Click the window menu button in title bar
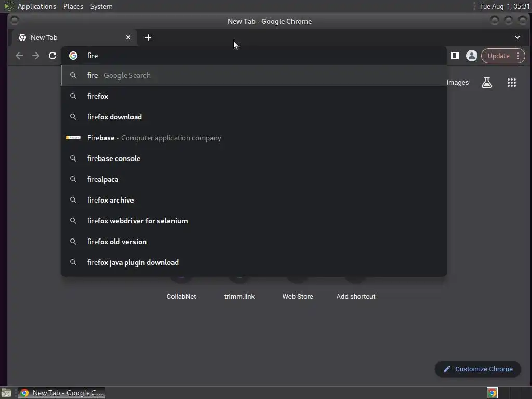532x399 pixels. [x=14, y=21]
